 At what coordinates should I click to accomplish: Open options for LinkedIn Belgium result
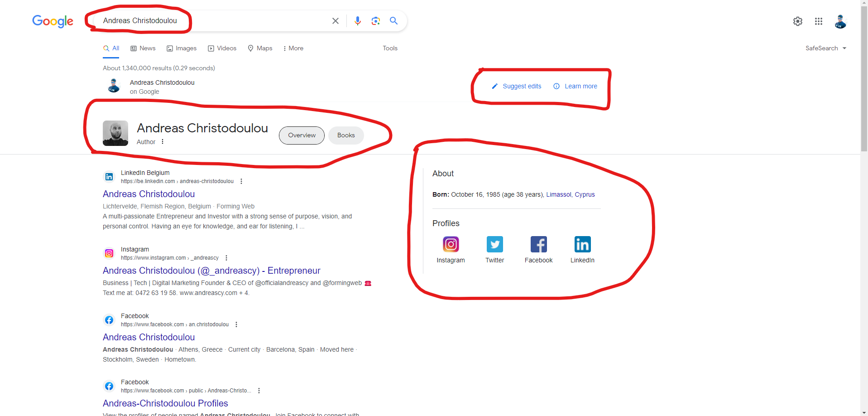click(x=241, y=181)
